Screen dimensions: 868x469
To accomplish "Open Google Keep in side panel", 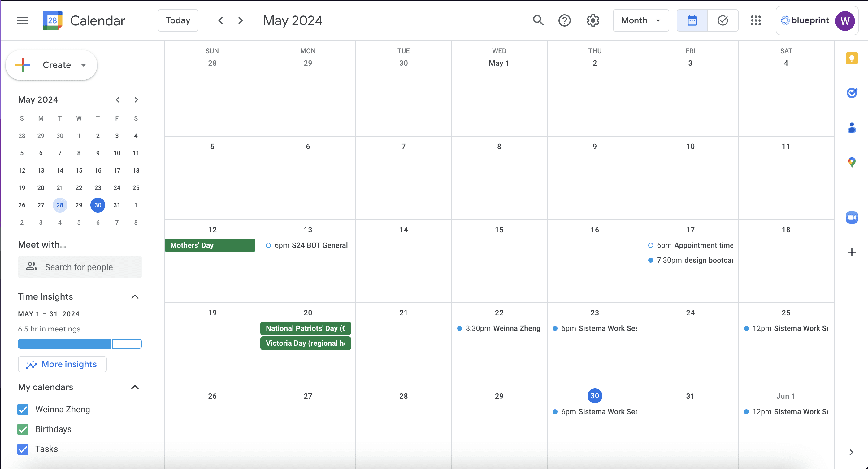I will coord(852,58).
